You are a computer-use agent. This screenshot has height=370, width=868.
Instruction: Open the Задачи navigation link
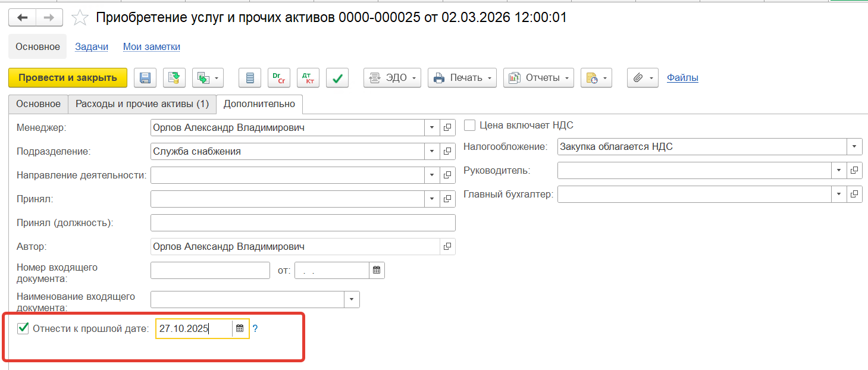click(x=92, y=46)
